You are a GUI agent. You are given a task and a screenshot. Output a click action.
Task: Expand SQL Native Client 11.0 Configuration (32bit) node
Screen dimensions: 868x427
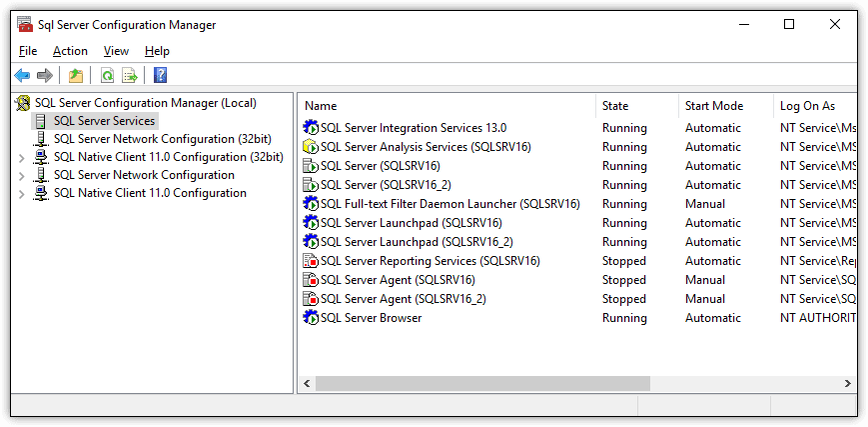tap(22, 158)
